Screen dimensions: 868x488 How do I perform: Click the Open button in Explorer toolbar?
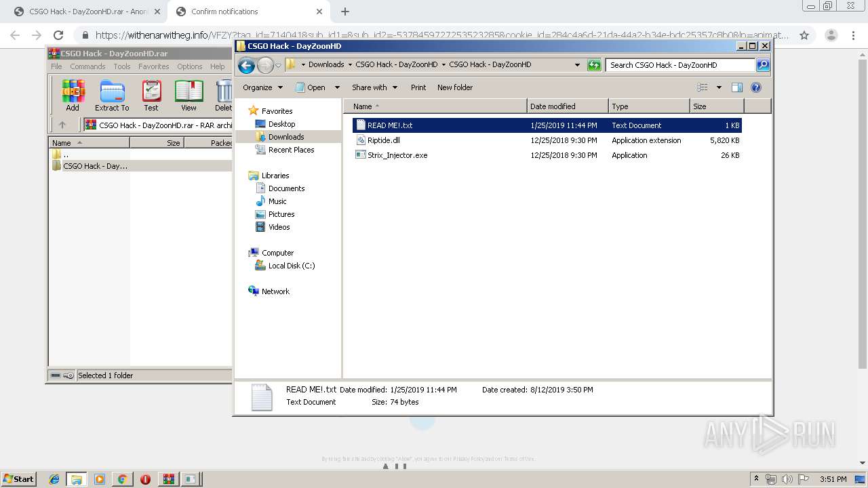[310, 87]
